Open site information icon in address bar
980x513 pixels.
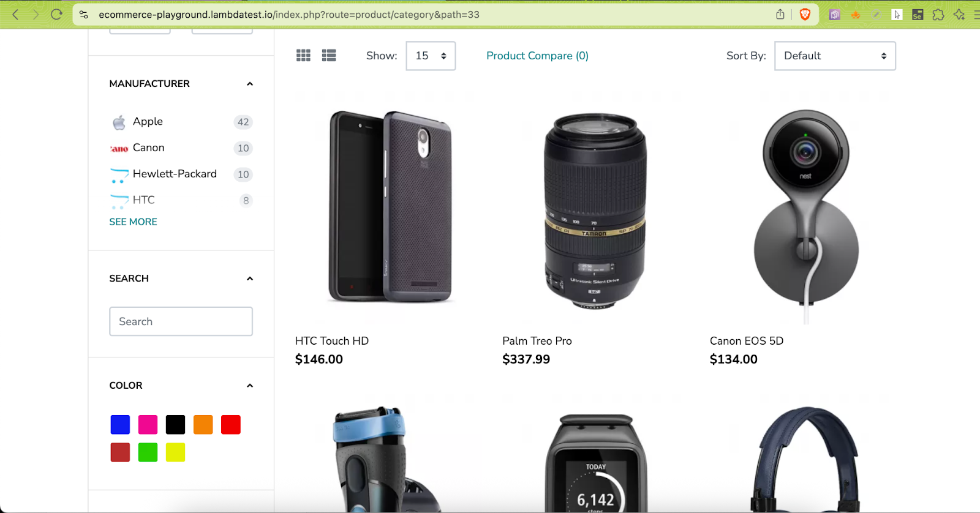point(84,14)
